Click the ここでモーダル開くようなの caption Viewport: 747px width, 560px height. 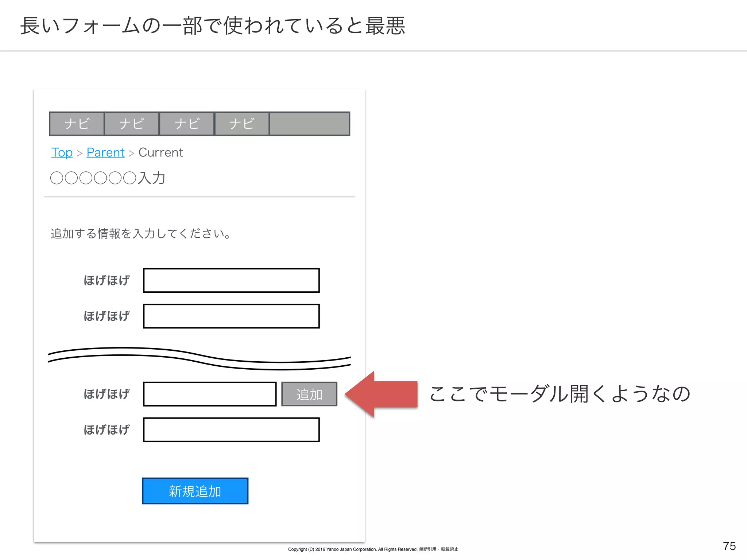point(560,394)
